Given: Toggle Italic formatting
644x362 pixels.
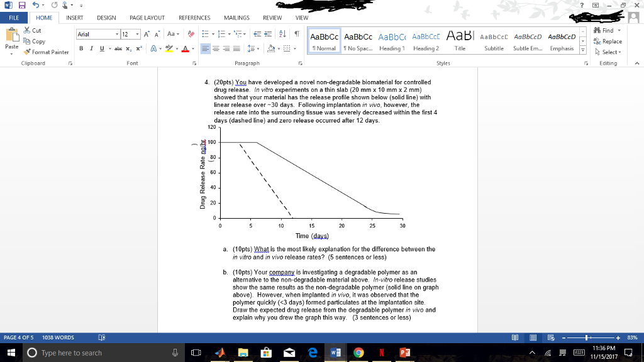Looking at the screenshot, I should click(91, 48).
